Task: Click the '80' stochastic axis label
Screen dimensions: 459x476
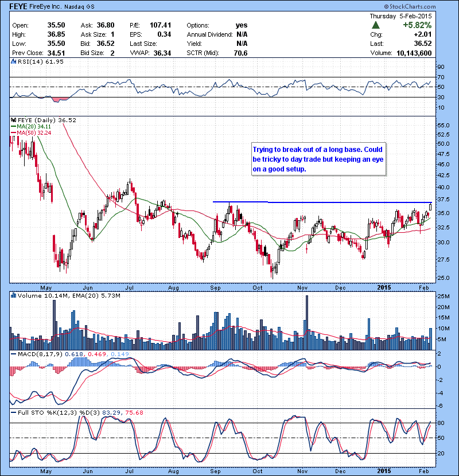Action: point(441,423)
